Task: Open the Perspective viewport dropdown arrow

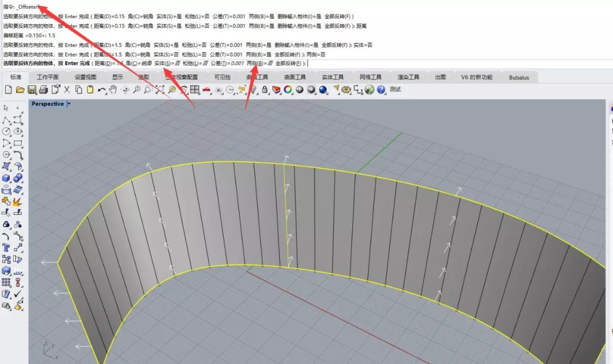Action: tap(69, 104)
